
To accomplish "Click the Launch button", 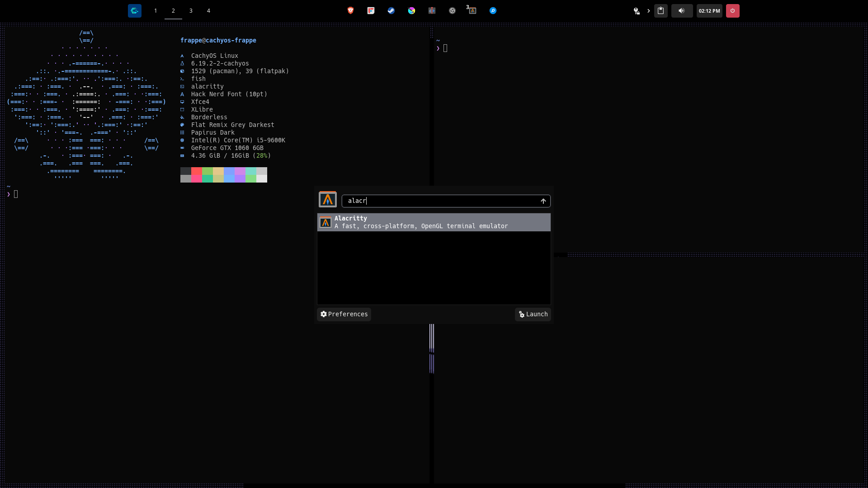I will 533,314.
